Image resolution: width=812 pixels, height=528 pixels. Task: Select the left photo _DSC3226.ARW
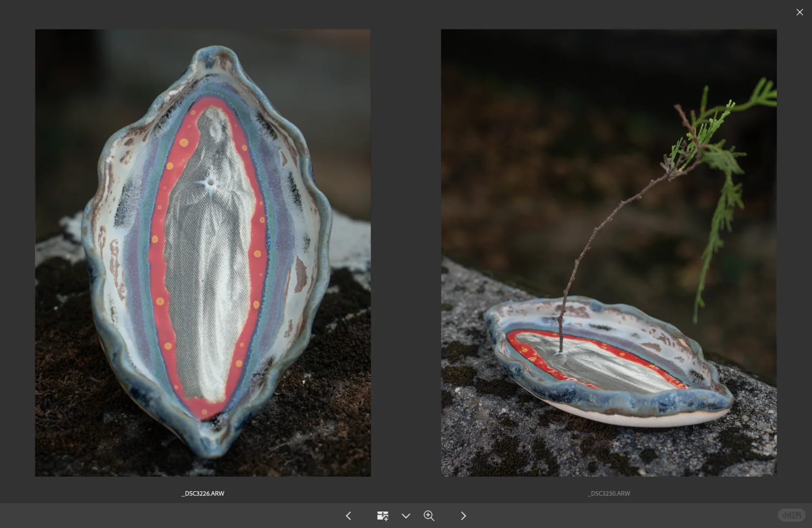[x=203, y=253]
